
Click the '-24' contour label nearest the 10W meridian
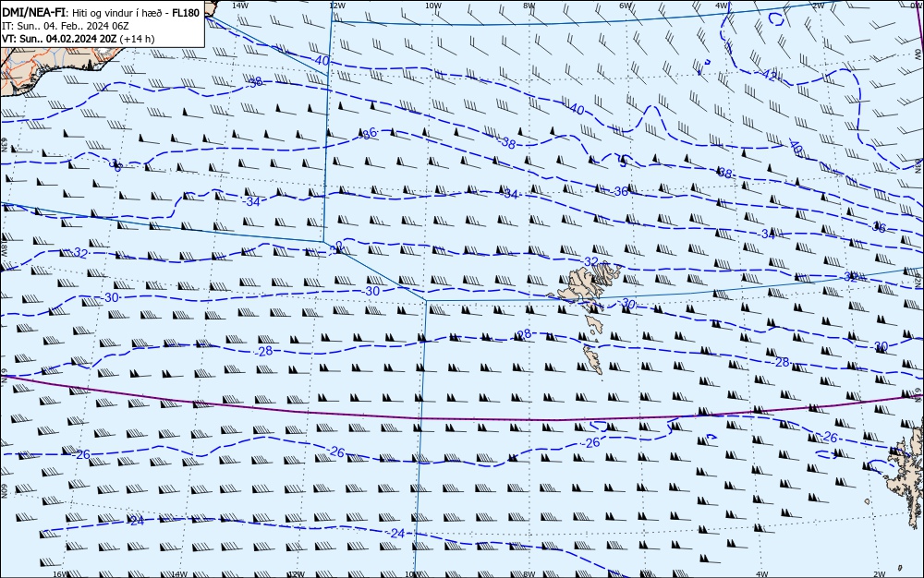[396, 534]
